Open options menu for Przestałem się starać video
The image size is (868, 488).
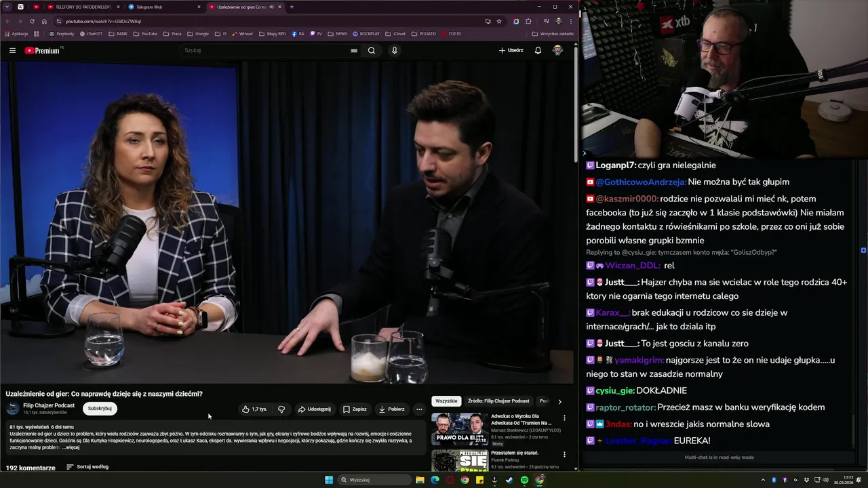[x=564, y=454]
